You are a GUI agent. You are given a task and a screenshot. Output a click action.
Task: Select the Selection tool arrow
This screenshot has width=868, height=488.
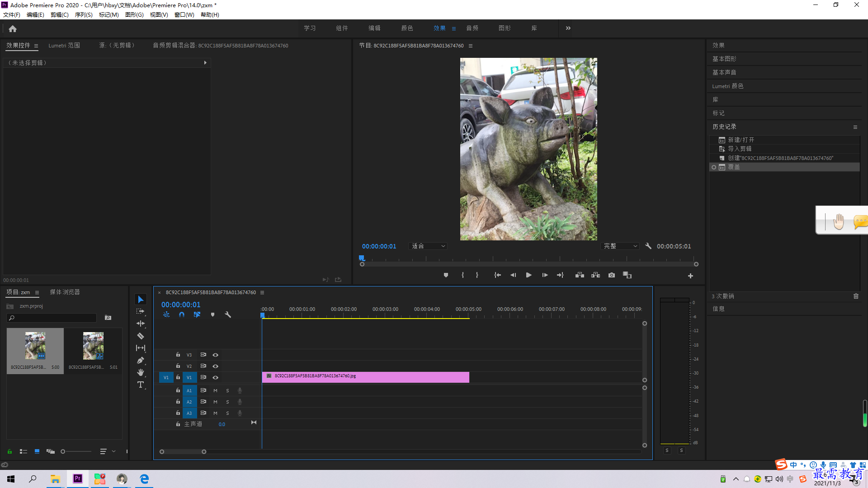(x=141, y=300)
